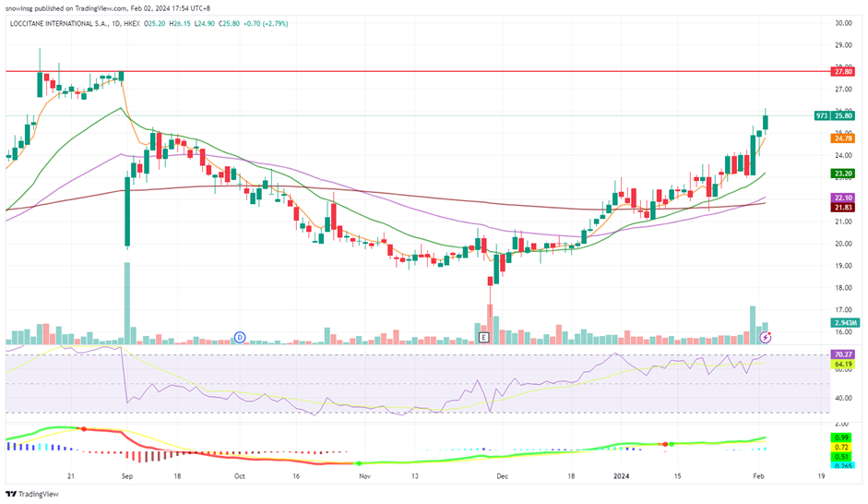Click the TradingView logo at bottom left
The height and width of the screenshot is (504, 868).
pyautogui.click(x=31, y=494)
